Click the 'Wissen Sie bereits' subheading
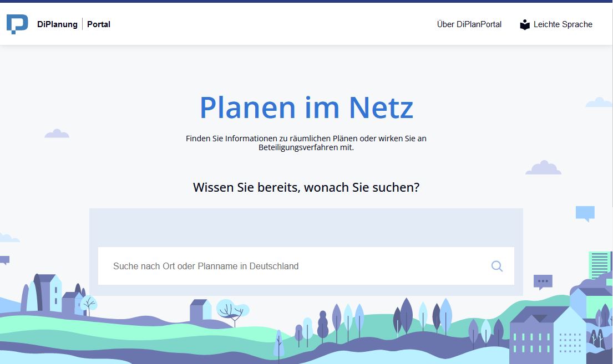Viewport: 613px width, 364px height. pyautogui.click(x=306, y=187)
